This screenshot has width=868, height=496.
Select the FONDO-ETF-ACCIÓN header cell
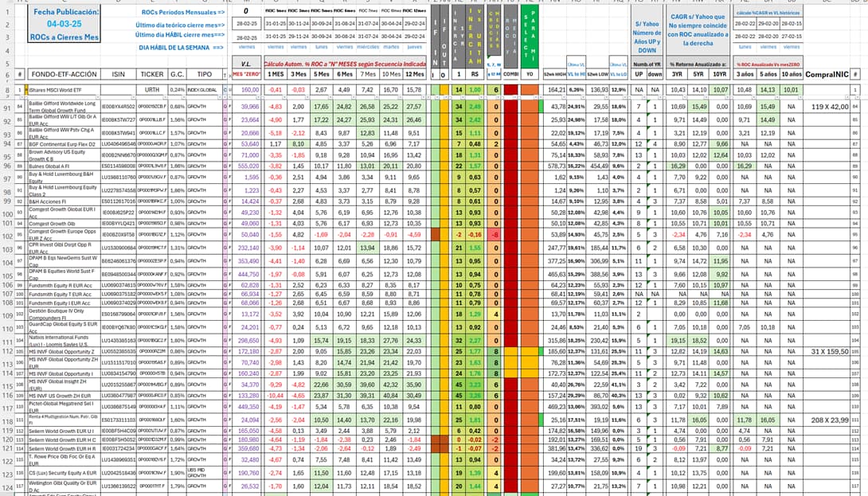65,74
